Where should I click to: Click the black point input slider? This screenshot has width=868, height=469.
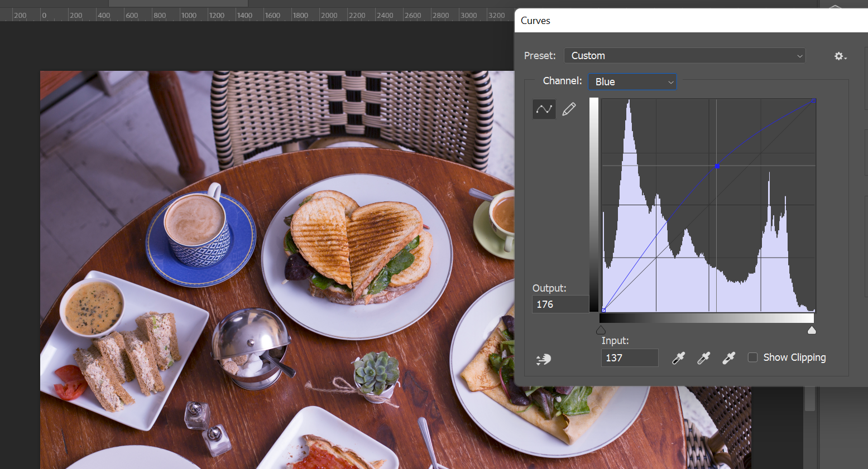[601, 331]
